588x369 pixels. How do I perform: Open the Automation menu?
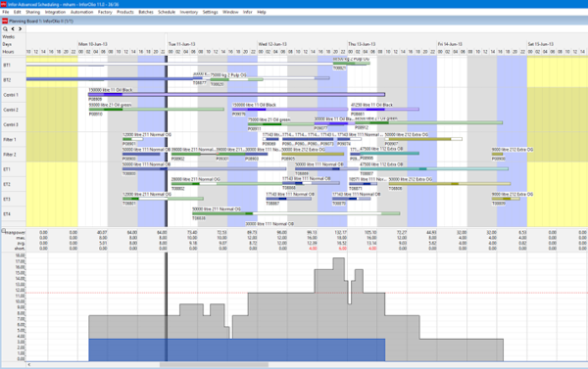(x=81, y=12)
